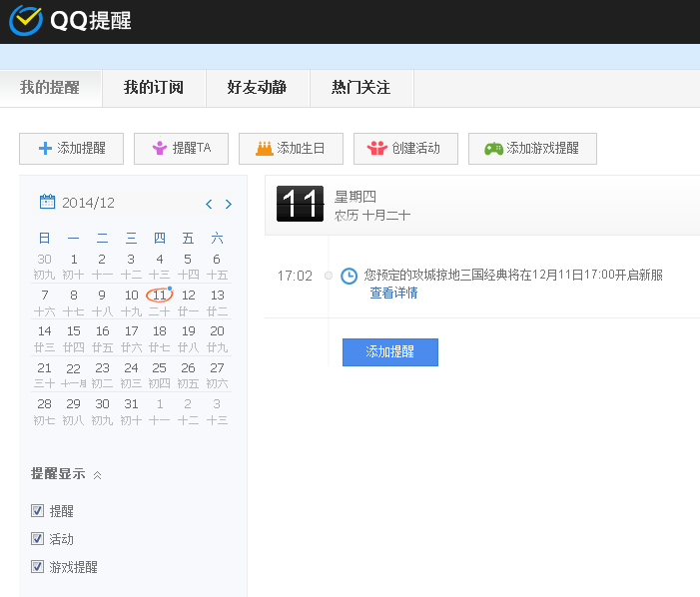Collapse the 提醒显示 section
This screenshot has height=597, width=700.
click(97, 475)
